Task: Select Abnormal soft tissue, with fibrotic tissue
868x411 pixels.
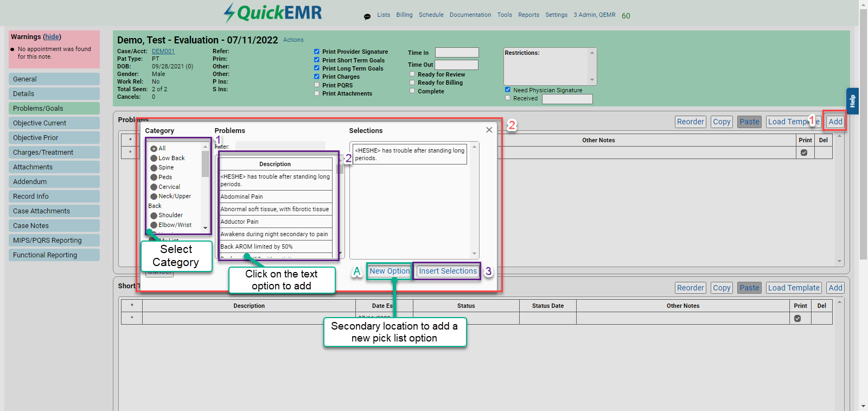Action: (x=276, y=209)
